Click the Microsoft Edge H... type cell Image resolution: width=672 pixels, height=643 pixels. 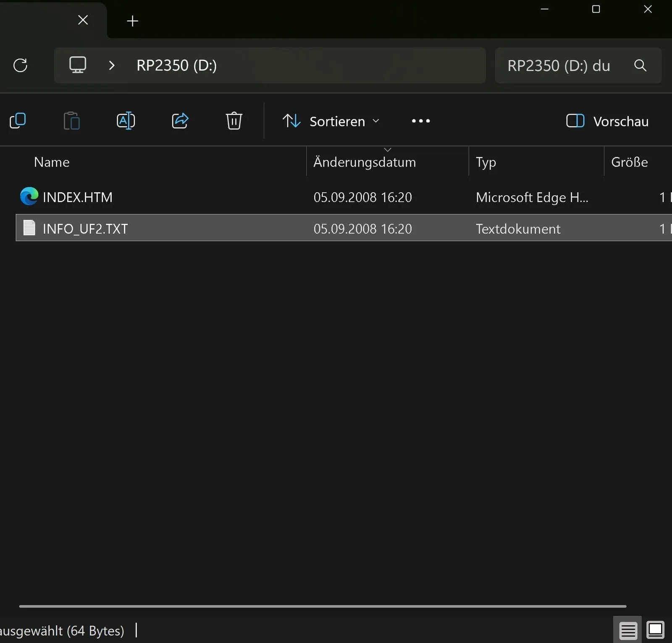tap(532, 197)
